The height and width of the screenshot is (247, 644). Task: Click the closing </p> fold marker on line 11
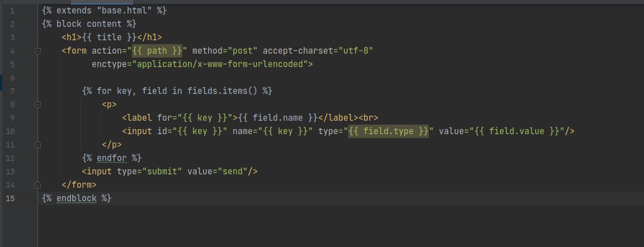click(x=38, y=145)
